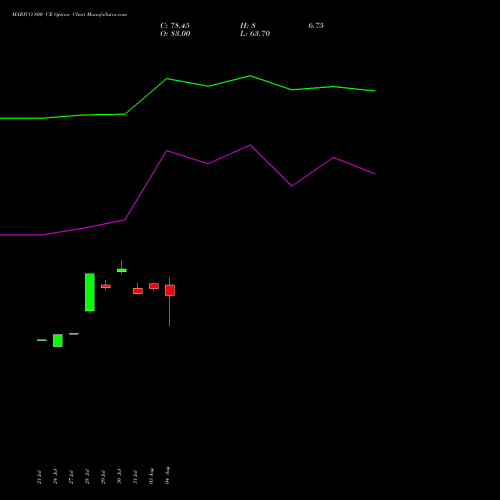Click the MARICO 800 CE Option Chart title

click(x=69, y=15)
